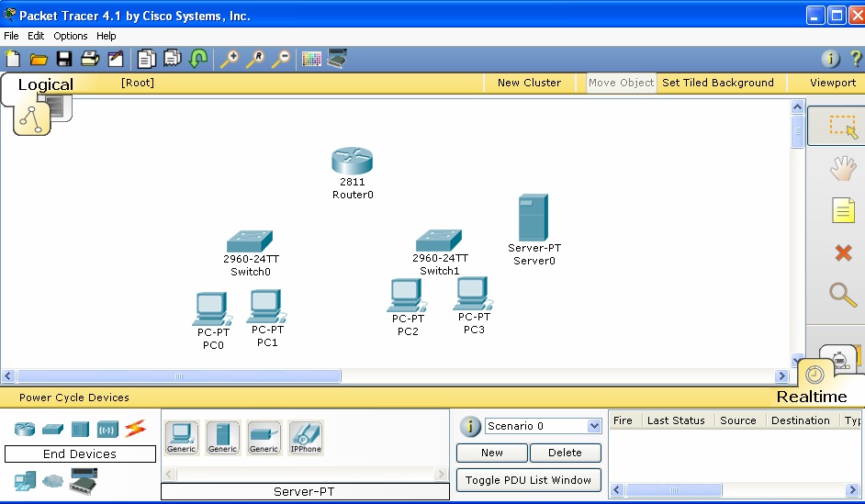Select the End Devices category icon

pyautogui.click(x=25, y=481)
